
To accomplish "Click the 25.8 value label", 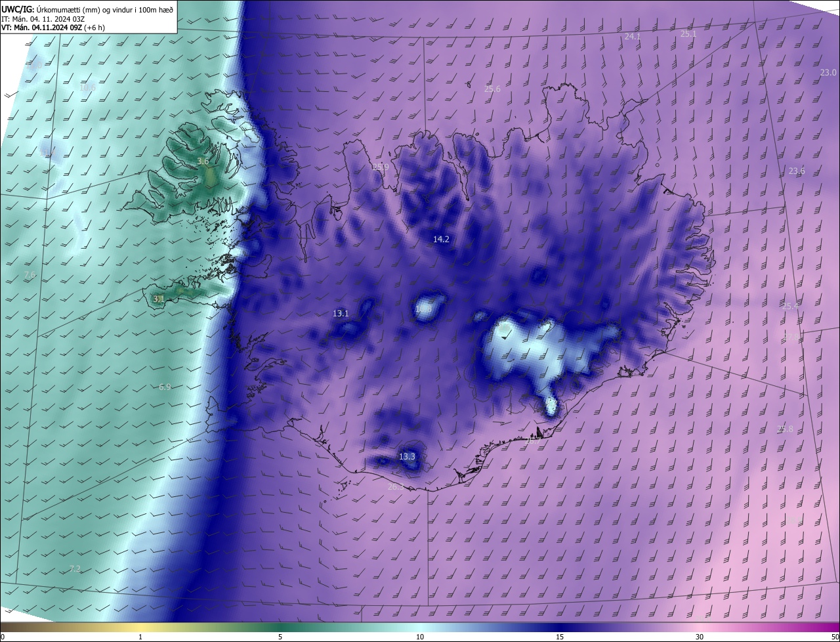I will coord(785,429).
